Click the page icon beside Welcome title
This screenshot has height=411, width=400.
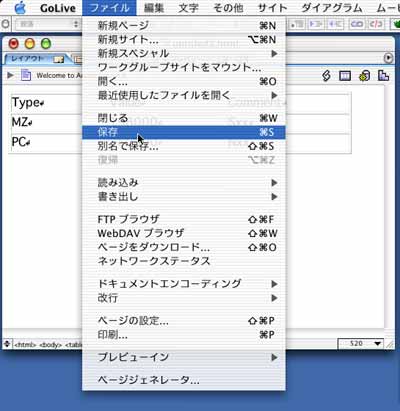coord(26,75)
